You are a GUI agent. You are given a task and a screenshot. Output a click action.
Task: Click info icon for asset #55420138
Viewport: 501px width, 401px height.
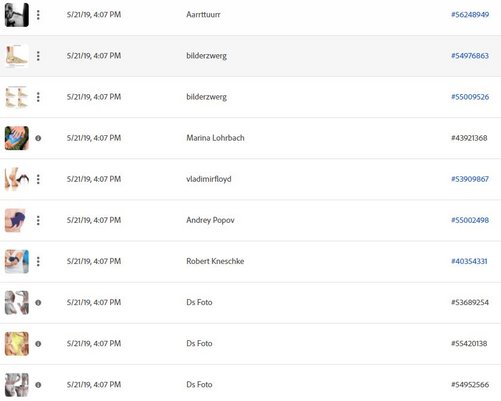pos(38,344)
